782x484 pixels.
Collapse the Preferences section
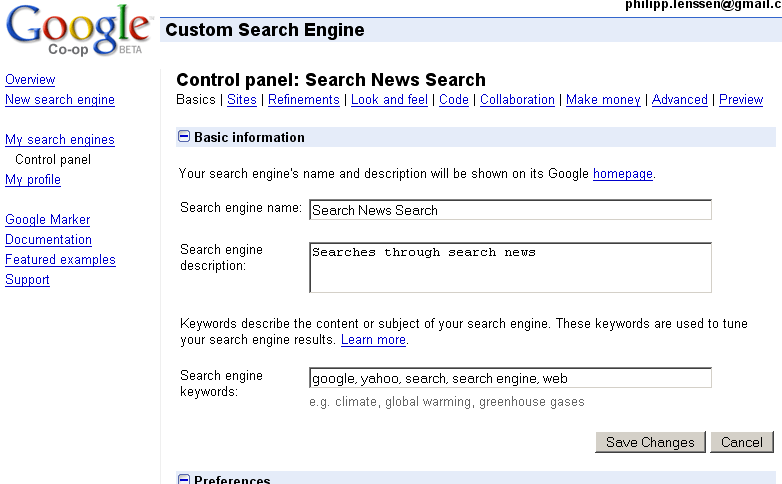184,479
